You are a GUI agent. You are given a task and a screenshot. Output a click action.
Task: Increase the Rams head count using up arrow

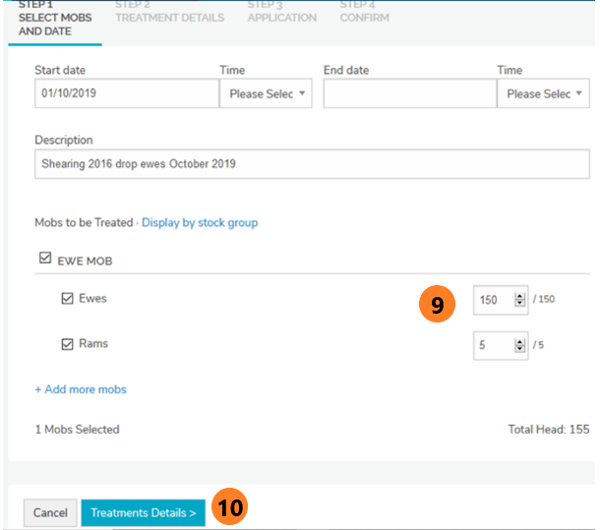(x=519, y=341)
